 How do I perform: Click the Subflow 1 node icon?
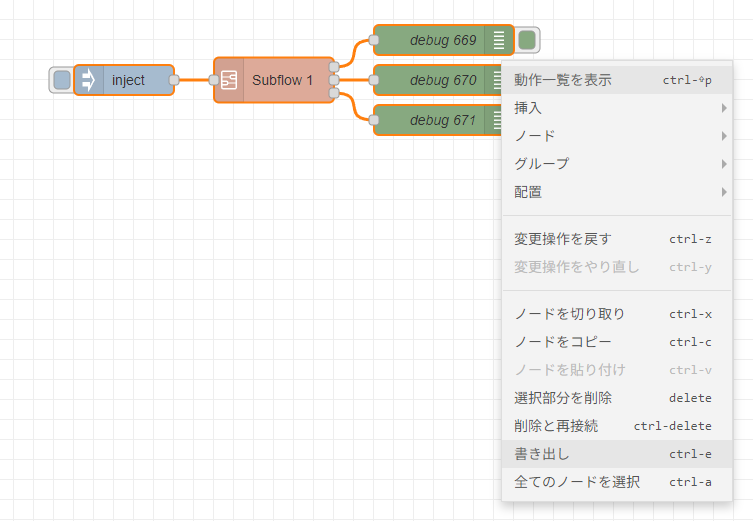229,80
